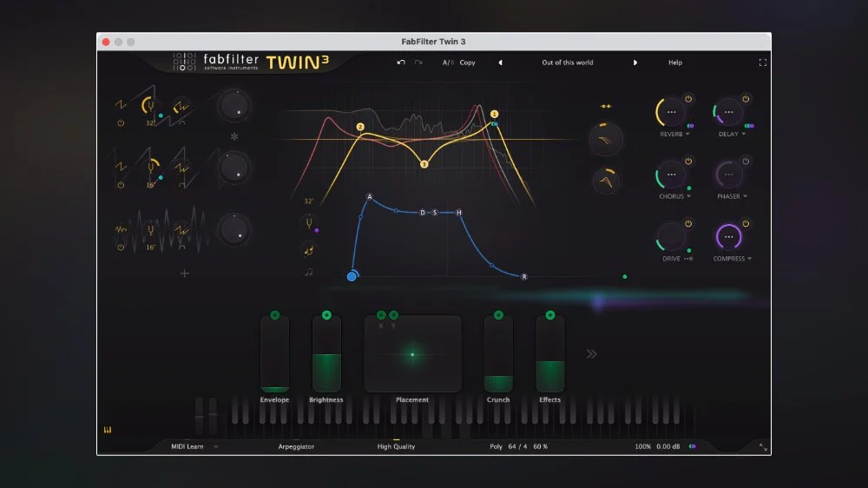Image resolution: width=868 pixels, height=488 pixels.
Task: Toggle the keyboard display piano icon
Action: [x=108, y=430]
